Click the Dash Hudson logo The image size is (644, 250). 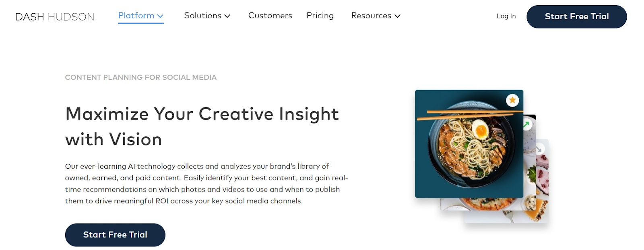(x=55, y=17)
